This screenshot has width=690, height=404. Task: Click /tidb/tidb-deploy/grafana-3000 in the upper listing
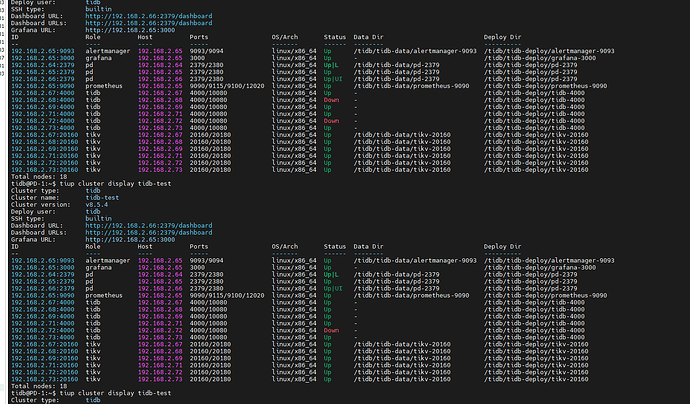coord(540,58)
